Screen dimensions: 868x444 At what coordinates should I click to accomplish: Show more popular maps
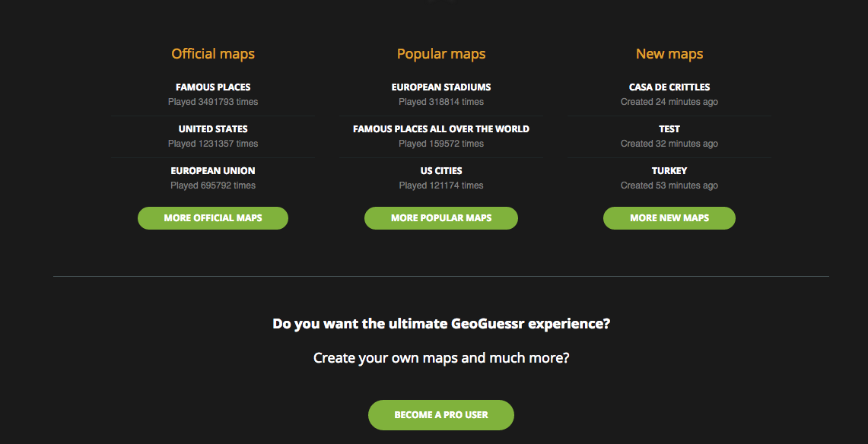coord(441,218)
